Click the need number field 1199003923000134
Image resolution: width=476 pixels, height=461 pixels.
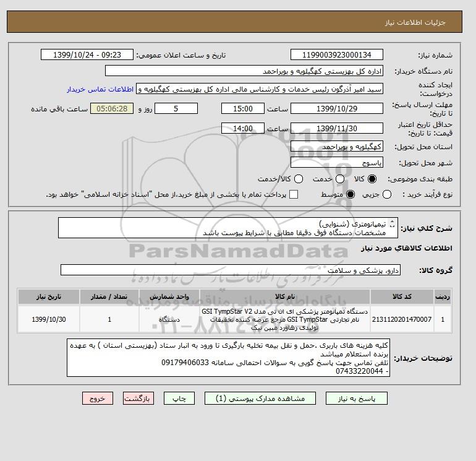tap(337, 54)
